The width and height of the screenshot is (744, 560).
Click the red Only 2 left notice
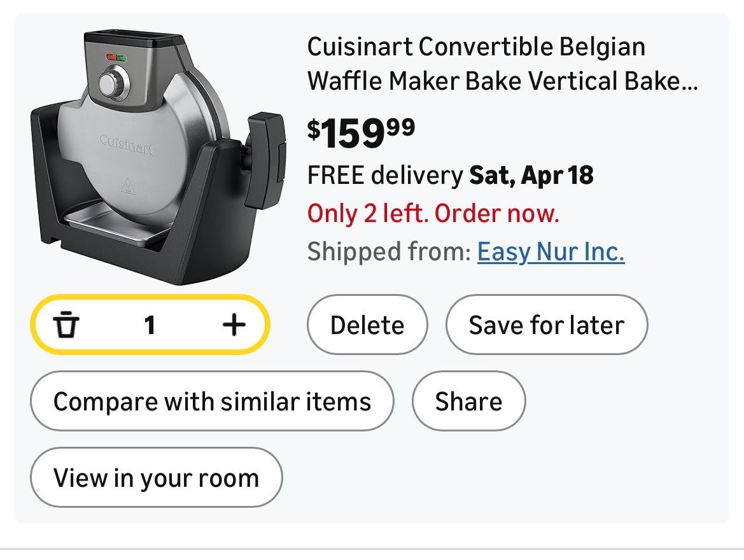(433, 214)
